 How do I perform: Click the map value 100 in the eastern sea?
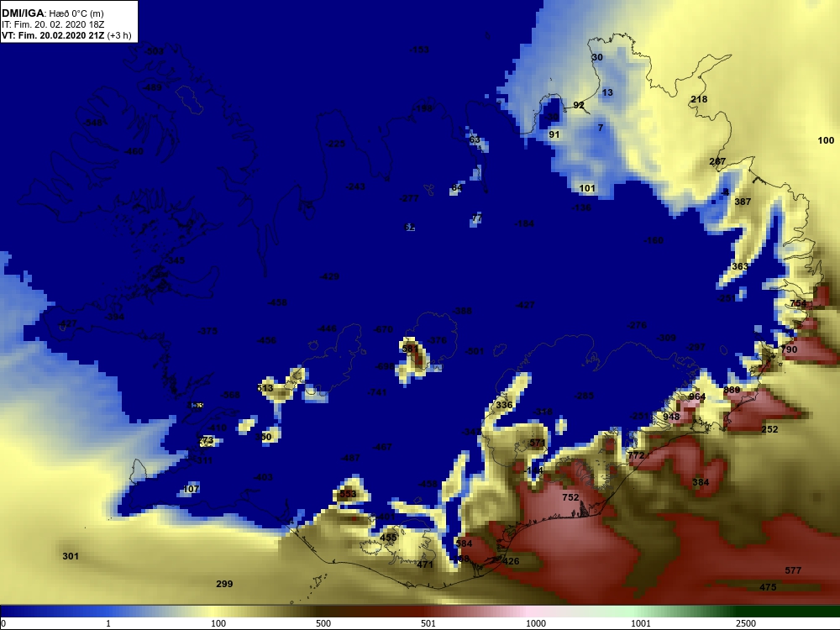pyautogui.click(x=826, y=140)
